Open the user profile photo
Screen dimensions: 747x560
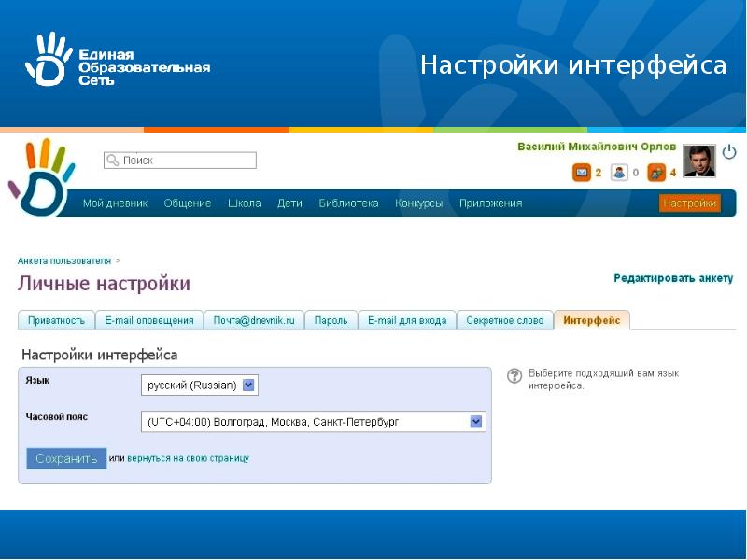[x=698, y=161]
